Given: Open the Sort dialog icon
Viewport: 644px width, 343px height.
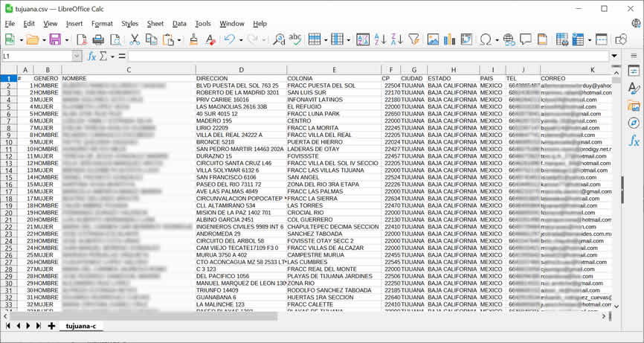Looking at the screenshot, I should click(x=363, y=39).
